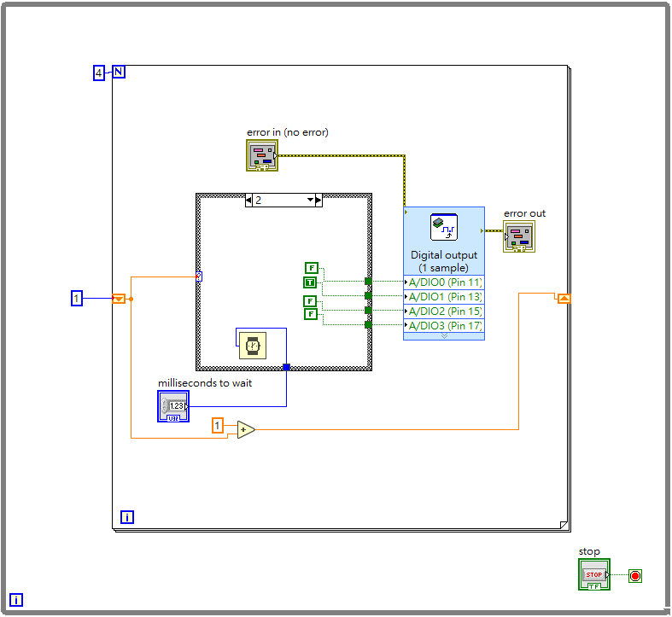672x617 pixels.
Task: Click the case selector question mark terminal
Action: 199,276
